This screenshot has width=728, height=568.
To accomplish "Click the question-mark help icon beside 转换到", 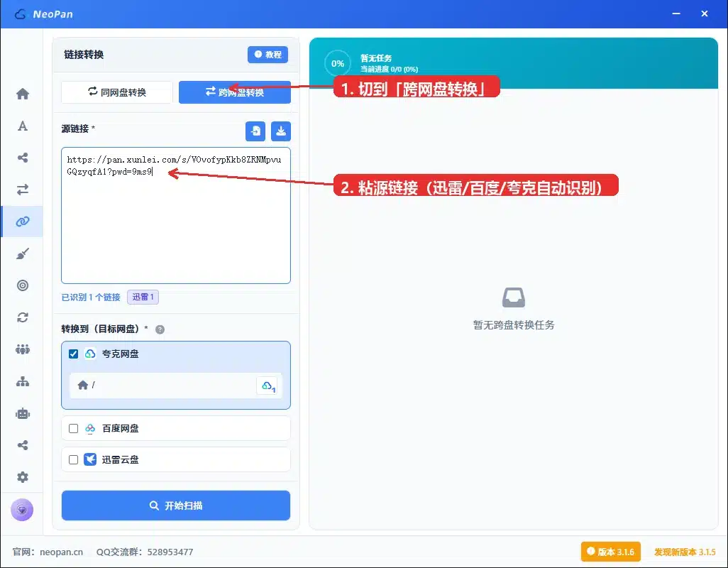I will (x=160, y=329).
